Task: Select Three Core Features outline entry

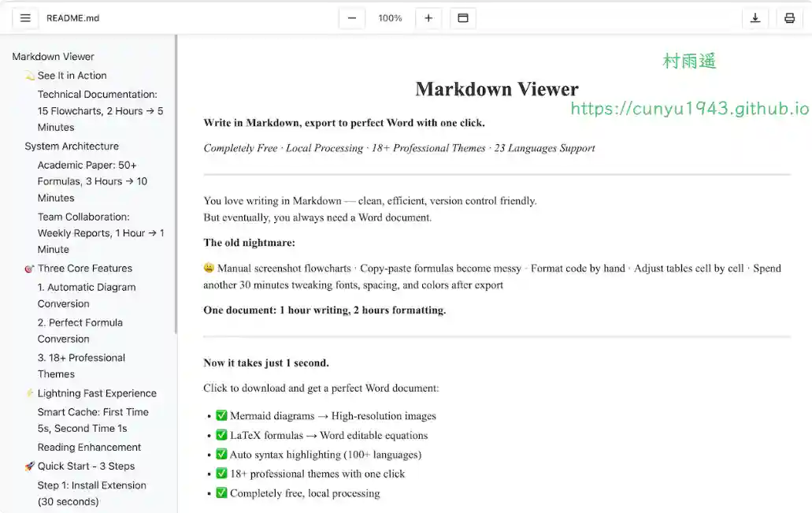Action: (x=84, y=269)
